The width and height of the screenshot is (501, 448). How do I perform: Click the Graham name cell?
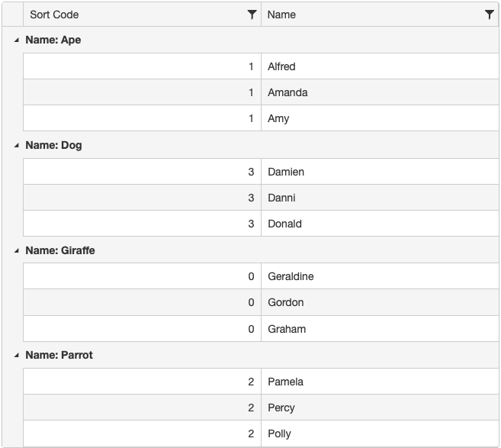380,328
